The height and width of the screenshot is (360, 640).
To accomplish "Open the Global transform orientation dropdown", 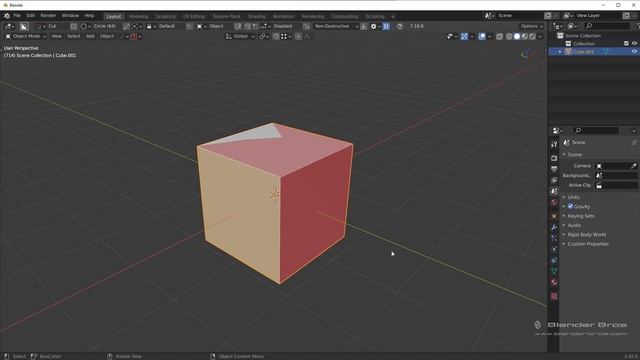I will (x=240, y=36).
